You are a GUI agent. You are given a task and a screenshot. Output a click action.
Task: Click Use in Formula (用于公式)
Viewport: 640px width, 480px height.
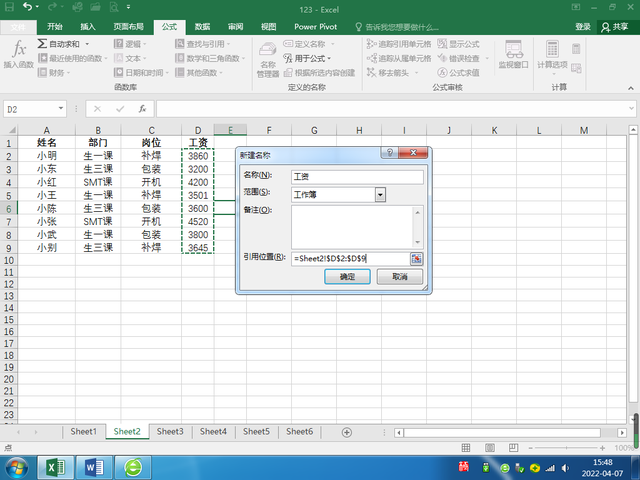click(307, 58)
